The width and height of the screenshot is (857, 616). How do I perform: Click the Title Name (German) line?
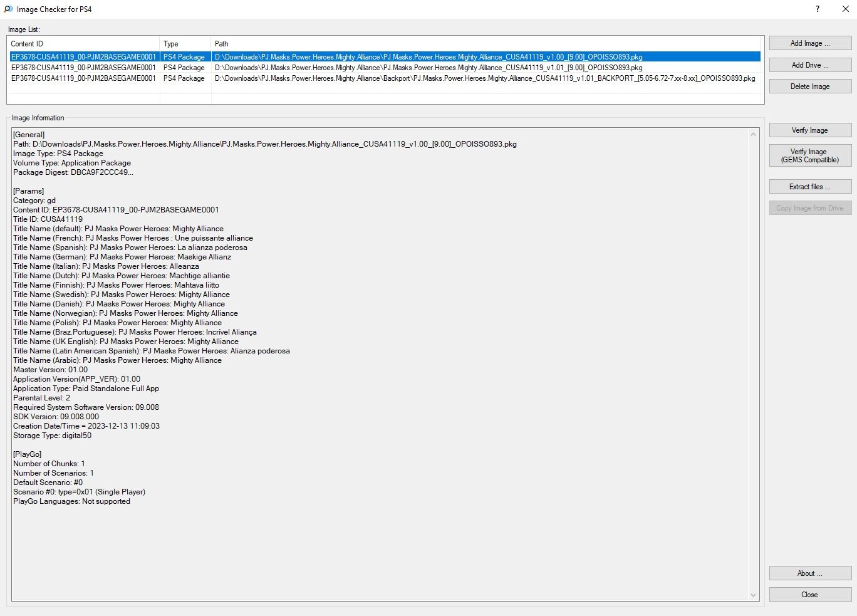[122, 257]
